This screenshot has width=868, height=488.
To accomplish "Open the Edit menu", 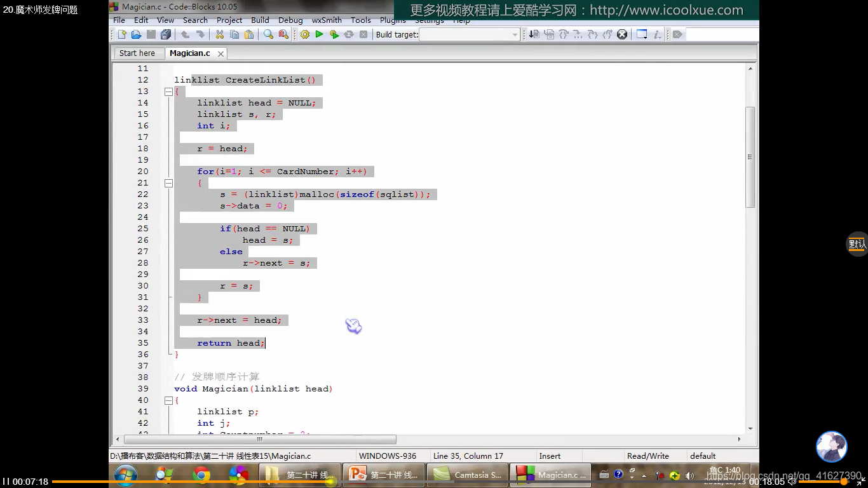I will pyautogui.click(x=141, y=20).
